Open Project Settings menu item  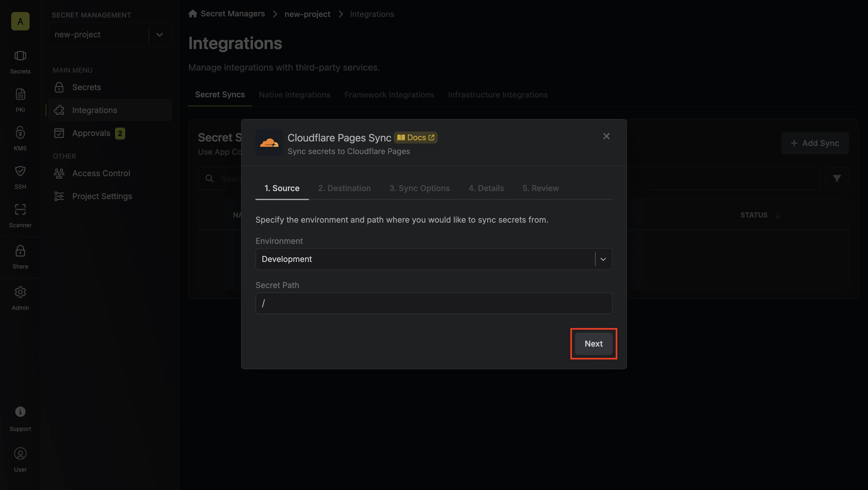click(x=110, y=196)
